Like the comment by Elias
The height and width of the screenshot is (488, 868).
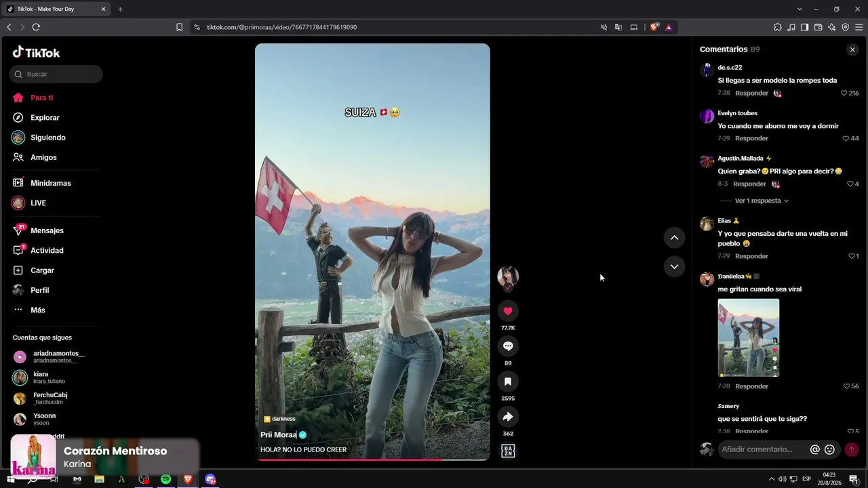[x=853, y=256]
